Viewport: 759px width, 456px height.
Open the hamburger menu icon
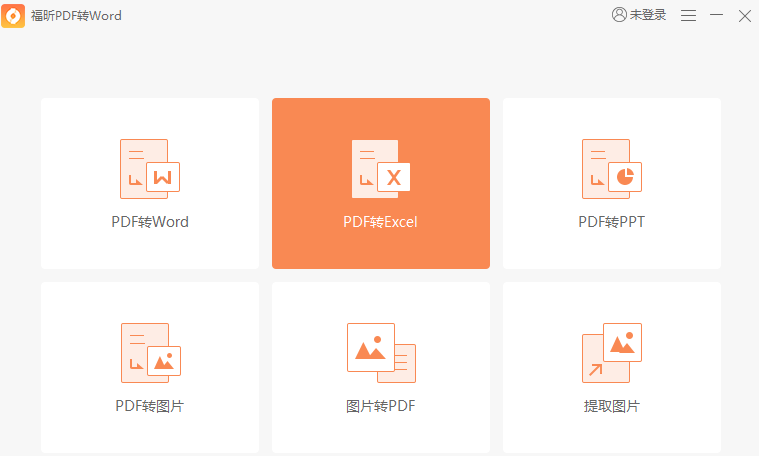(688, 15)
